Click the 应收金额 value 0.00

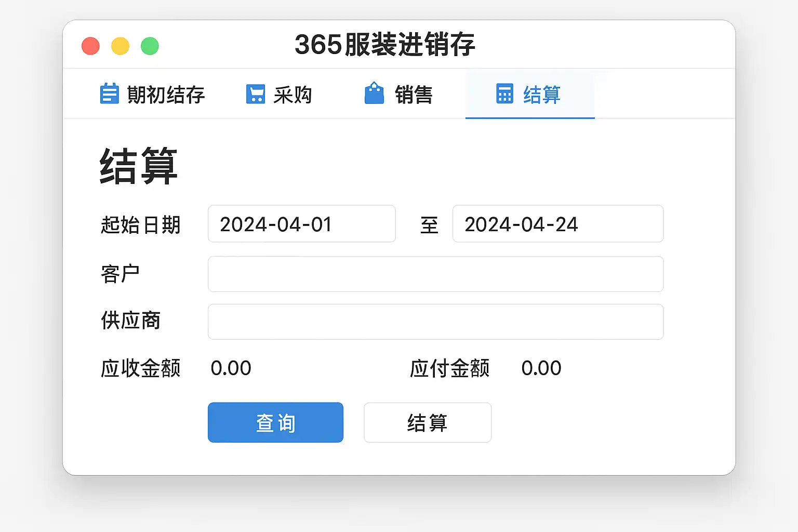pos(231,368)
